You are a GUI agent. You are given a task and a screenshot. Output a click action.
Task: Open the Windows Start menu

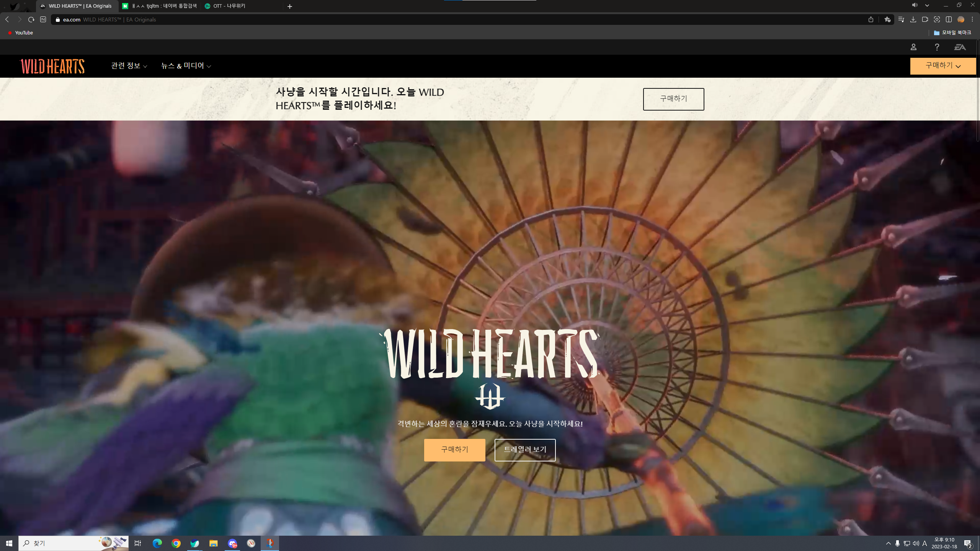9,543
